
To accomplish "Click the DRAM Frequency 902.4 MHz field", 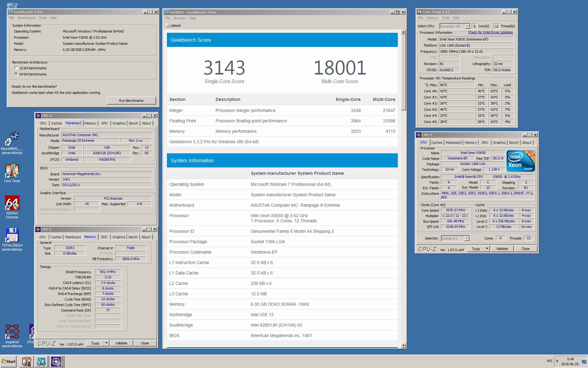I will (108, 272).
